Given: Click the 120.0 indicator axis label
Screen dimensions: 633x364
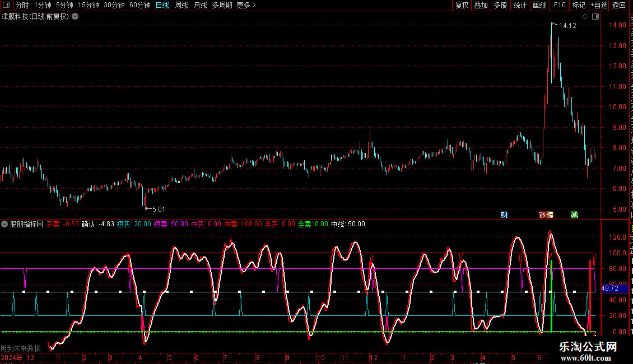Looking at the screenshot, I should [617, 237].
